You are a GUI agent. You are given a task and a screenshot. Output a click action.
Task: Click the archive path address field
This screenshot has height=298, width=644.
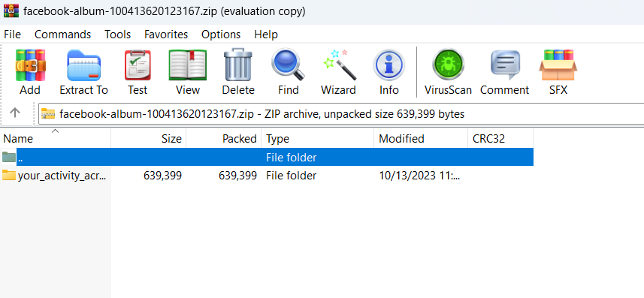pyautogui.click(x=341, y=113)
